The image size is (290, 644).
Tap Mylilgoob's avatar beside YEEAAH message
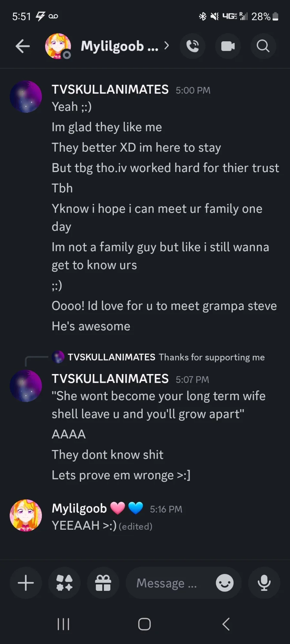26,515
